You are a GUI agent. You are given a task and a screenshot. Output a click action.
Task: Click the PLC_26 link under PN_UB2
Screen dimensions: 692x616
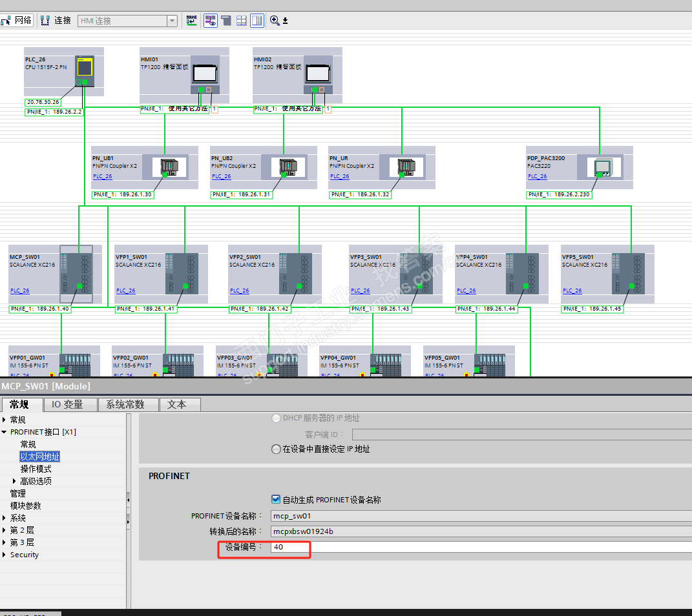(222, 176)
